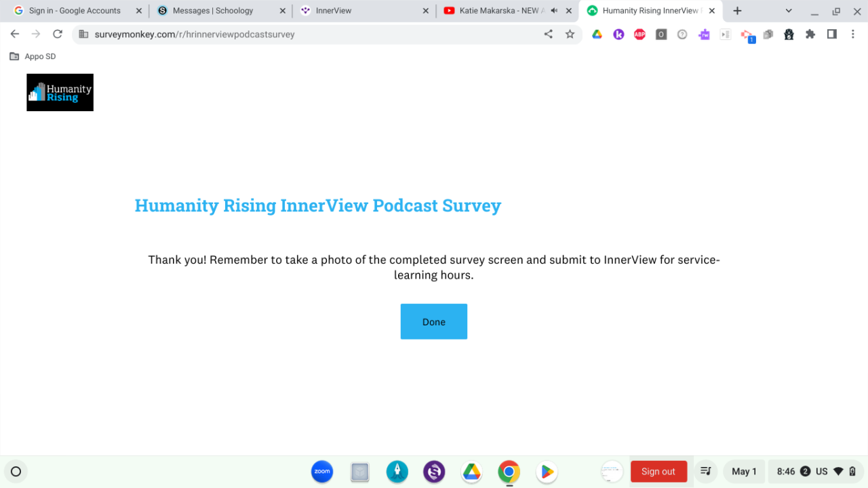Screen dimensions: 868x488
Task: Click the Humanity Rising InnerView Podcast Survey heading
Action: point(318,205)
